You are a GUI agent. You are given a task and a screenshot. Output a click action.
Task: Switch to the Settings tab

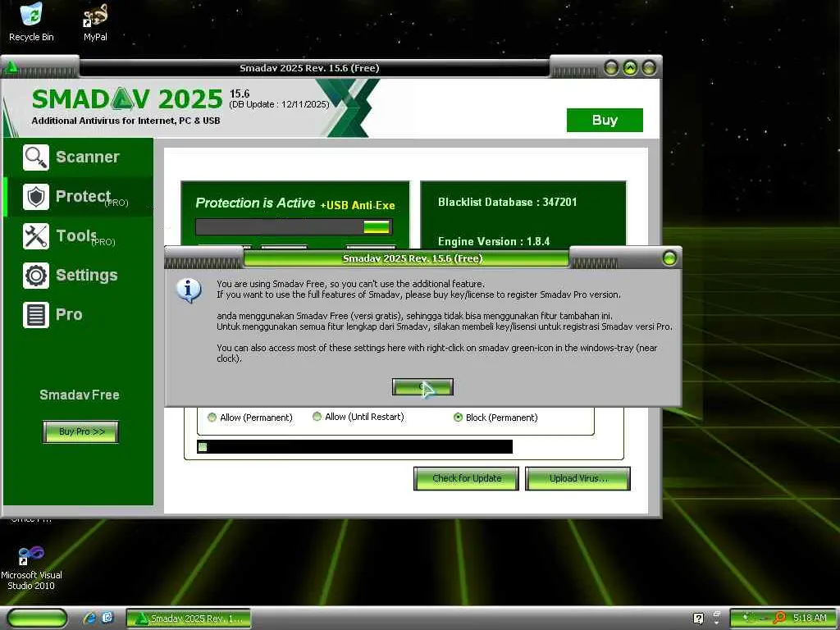pyautogui.click(x=78, y=276)
